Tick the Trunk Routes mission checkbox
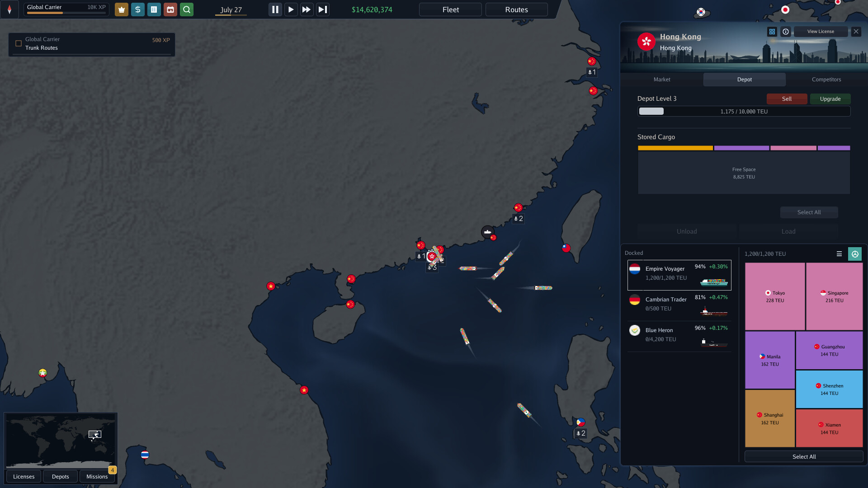868x488 pixels. coord(19,43)
